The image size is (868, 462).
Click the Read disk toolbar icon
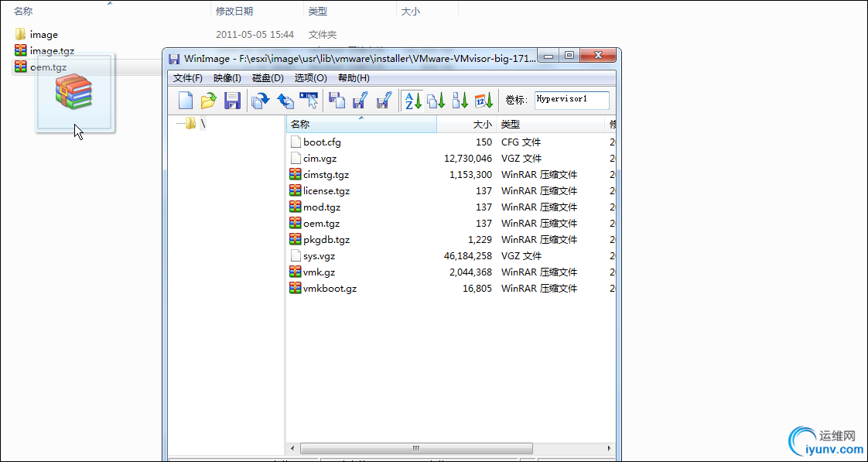point(337,101)
